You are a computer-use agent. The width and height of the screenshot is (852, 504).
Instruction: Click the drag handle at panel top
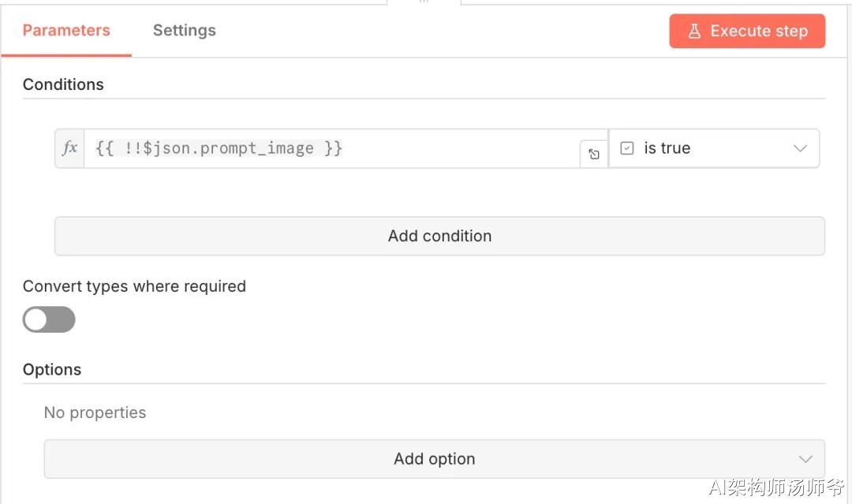(424, 2)
